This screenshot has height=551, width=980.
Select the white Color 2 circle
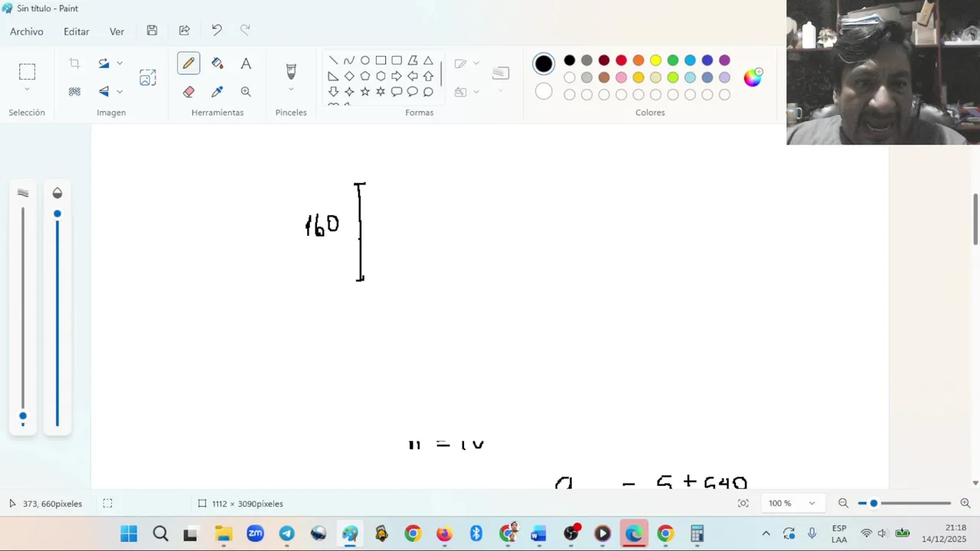[544, 92]
